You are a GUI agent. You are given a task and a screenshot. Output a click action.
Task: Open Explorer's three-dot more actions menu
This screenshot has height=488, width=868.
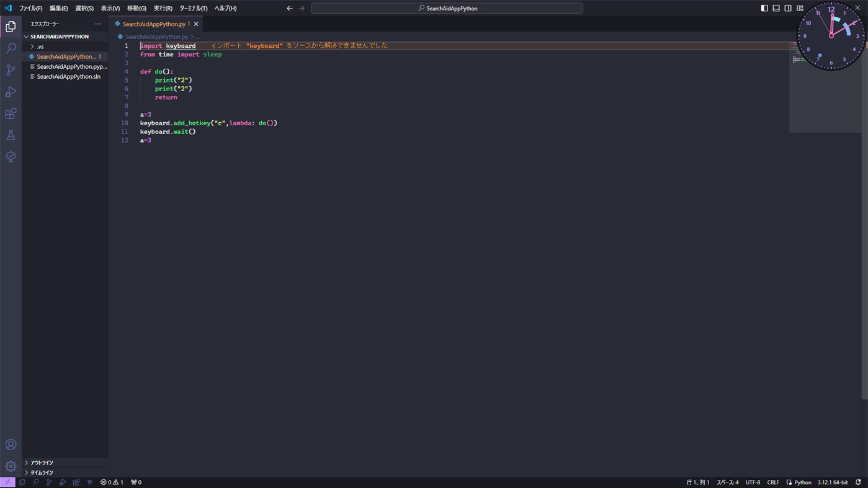[x=98, y=24]
